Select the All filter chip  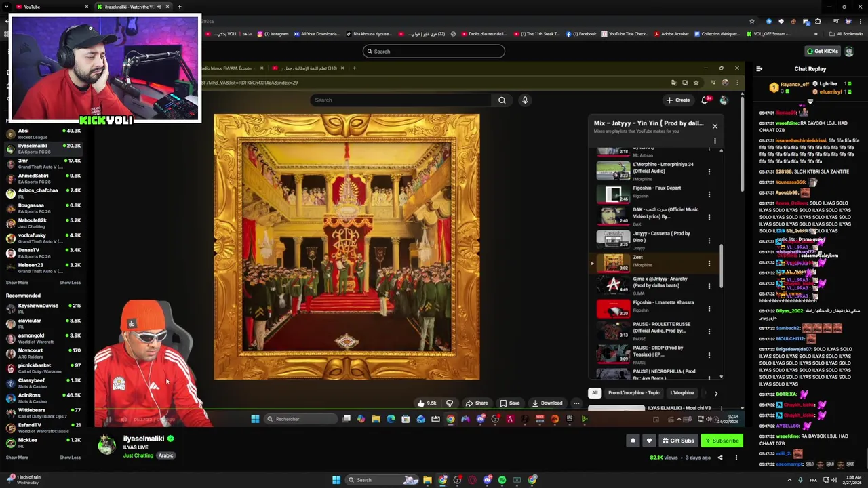click(x=595, y=393)
